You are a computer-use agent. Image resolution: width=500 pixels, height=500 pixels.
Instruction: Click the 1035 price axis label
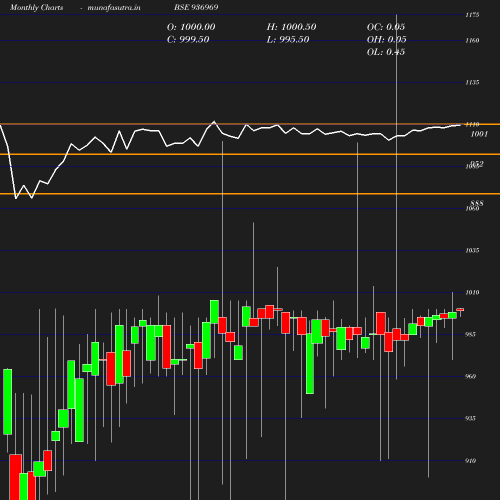pos(472,250)
